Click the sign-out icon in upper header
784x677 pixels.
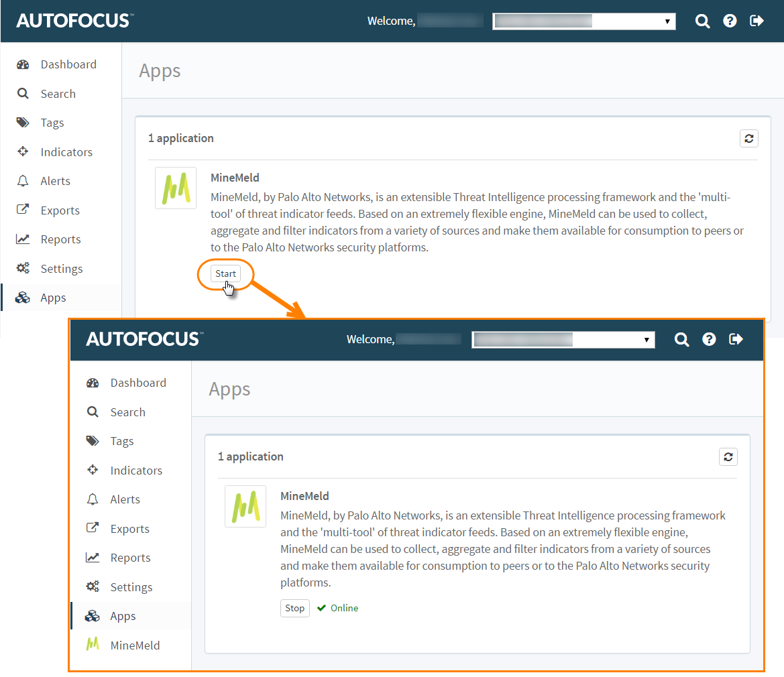757,21
